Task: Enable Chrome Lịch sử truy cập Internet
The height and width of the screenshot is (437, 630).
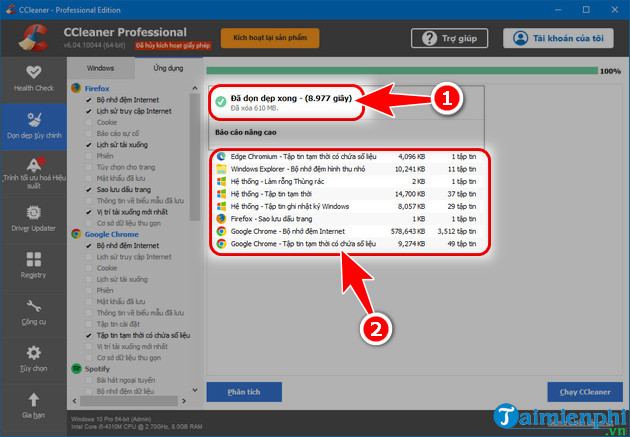Action: coord(89,257)
